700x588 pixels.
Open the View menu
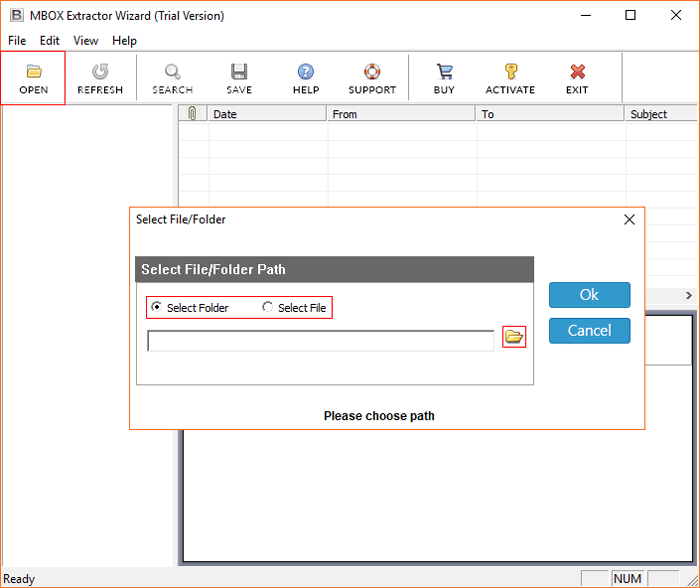click(x=85, y=41)
